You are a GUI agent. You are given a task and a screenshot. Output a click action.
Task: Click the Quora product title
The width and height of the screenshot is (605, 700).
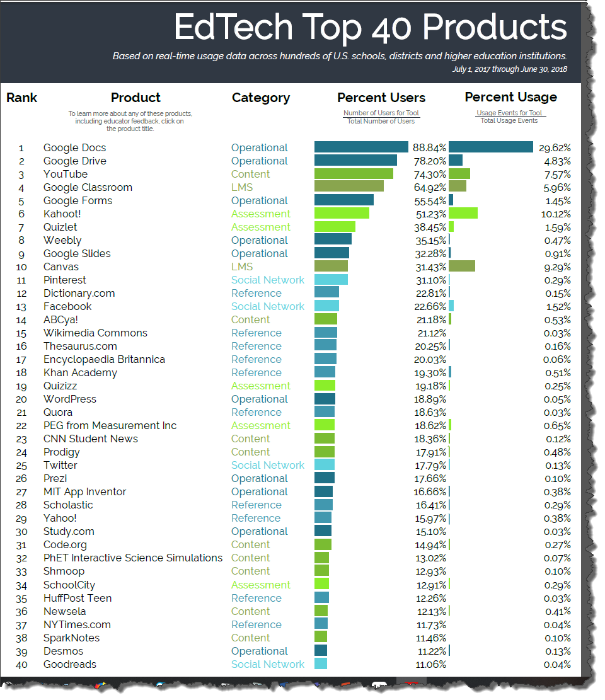coord(57,413)
